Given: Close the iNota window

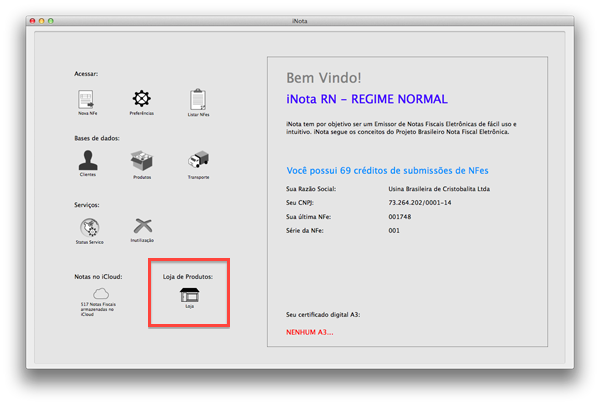Looking at the screenshot, I should tap(33, 21).
